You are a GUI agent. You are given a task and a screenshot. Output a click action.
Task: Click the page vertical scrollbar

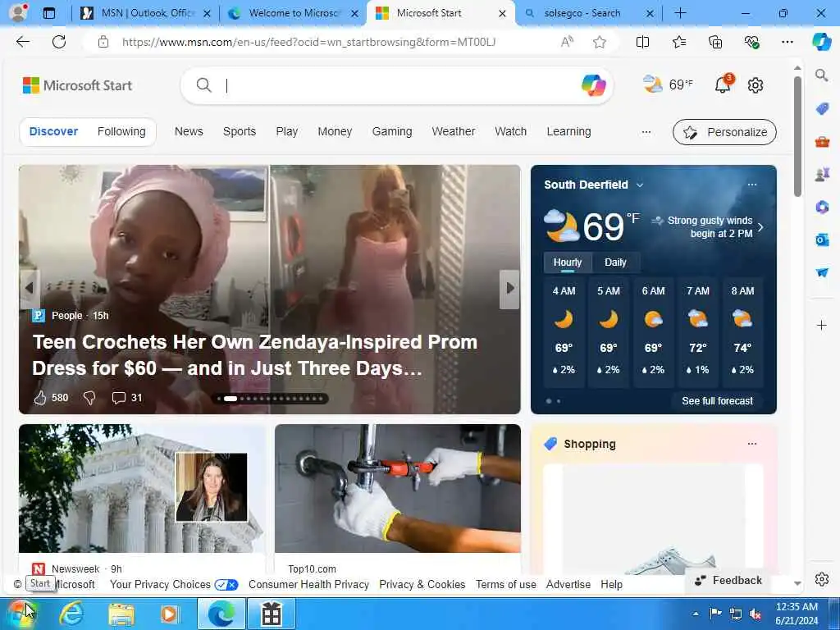pos(797,135)
